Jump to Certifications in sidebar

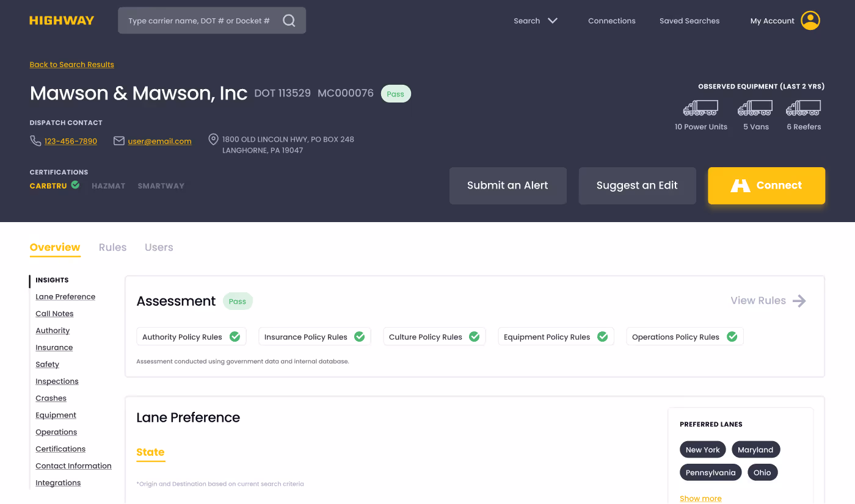point(60,448)
